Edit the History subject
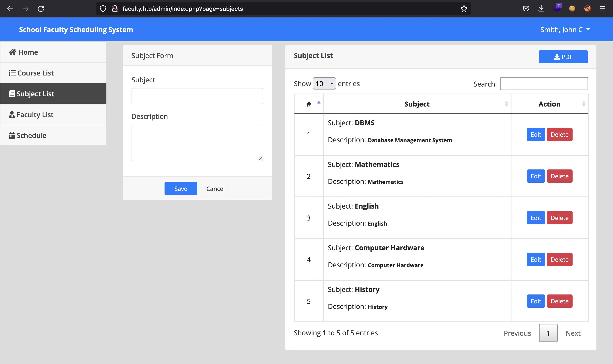The height and width of the screenshot is (364, 613). (536, 301)
